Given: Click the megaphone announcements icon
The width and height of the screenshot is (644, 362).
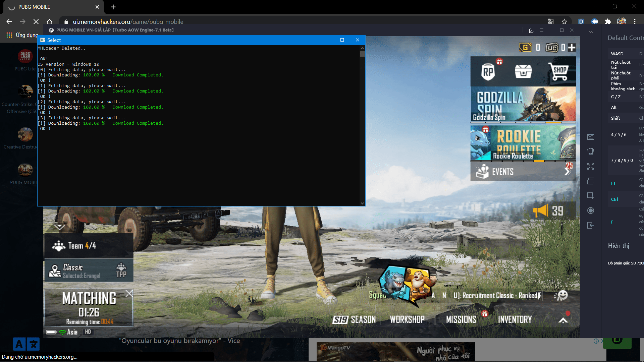Looking at the screenshot, I should click(x=540, y=211).
